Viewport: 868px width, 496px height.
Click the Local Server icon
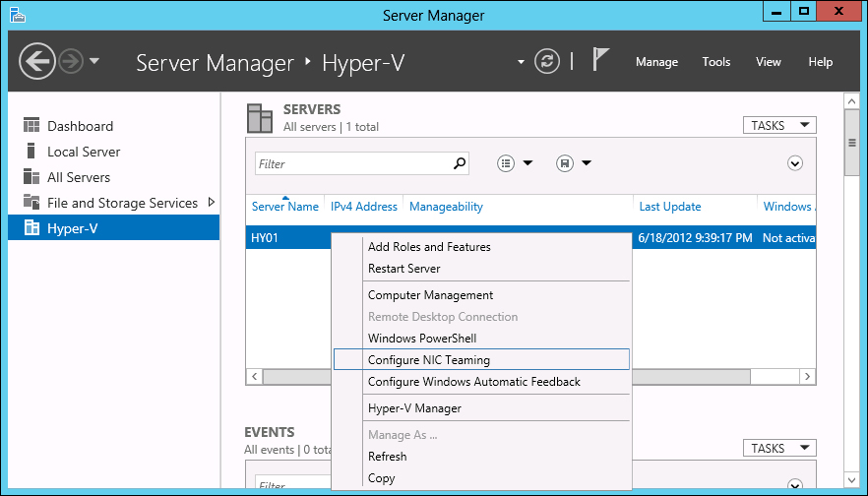click(31, 151)
